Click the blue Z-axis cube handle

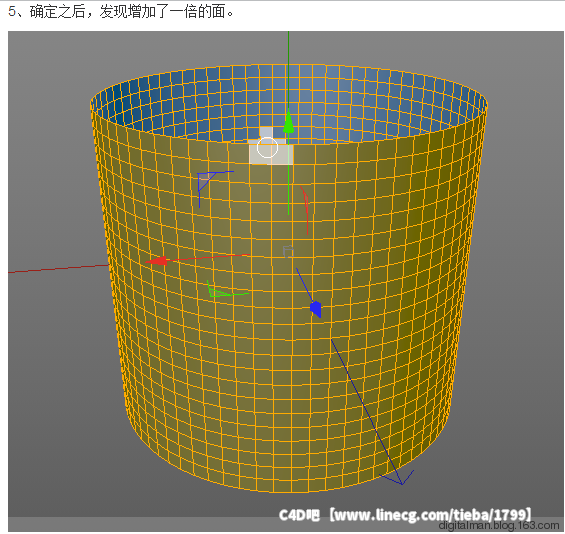point(316,309)
